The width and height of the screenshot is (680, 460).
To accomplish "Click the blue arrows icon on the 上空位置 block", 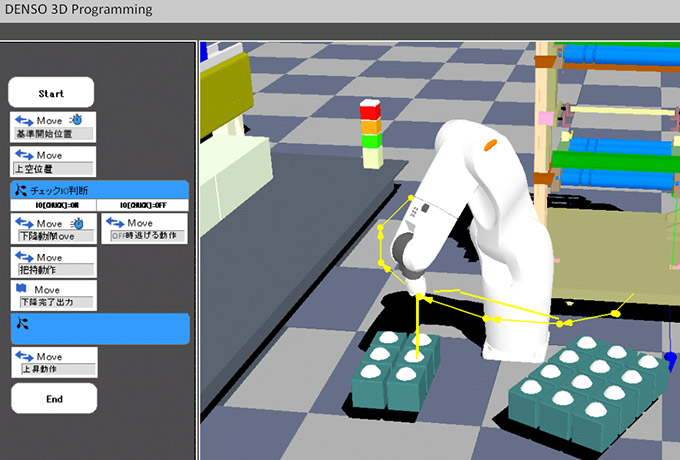I will tap(24, 155).
